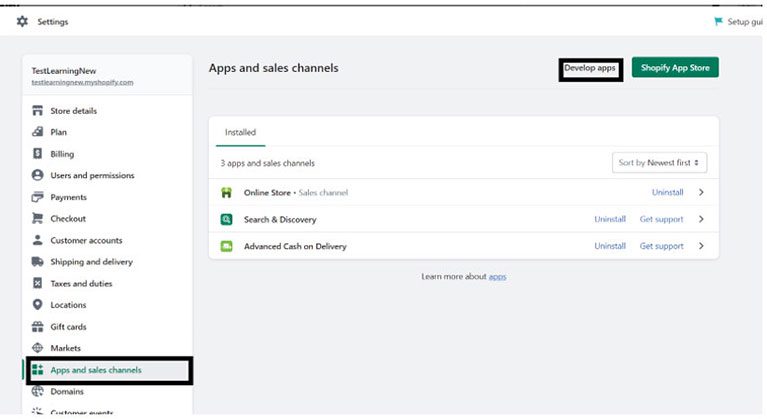Click the Online Store app icon

(x=226, y=193)
